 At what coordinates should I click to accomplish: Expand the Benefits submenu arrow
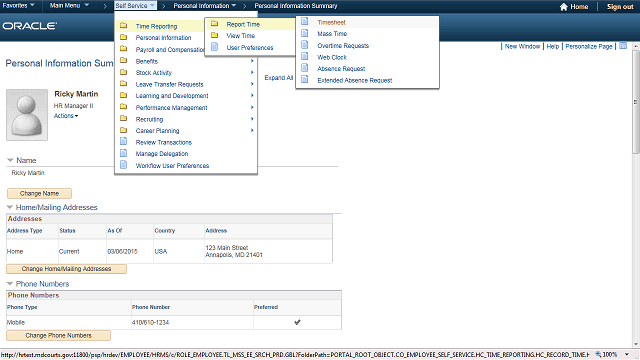tap(252, 61)
